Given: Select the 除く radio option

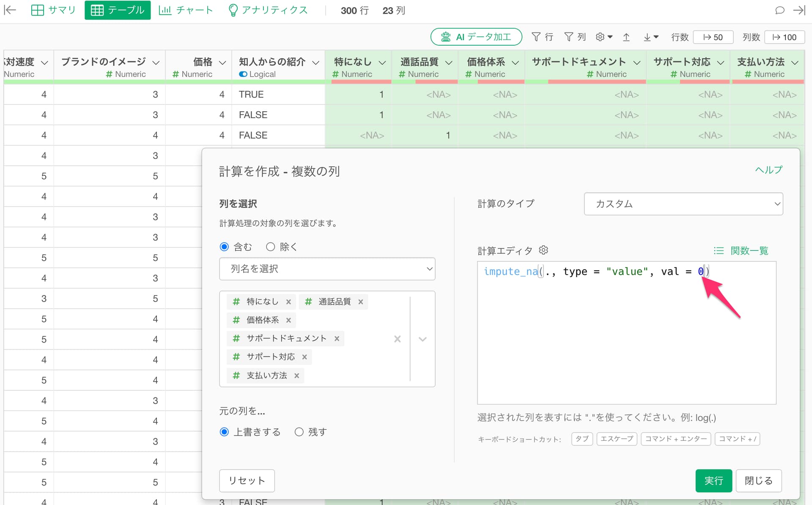Looking at the screenshot, I should tap(271, 247).
